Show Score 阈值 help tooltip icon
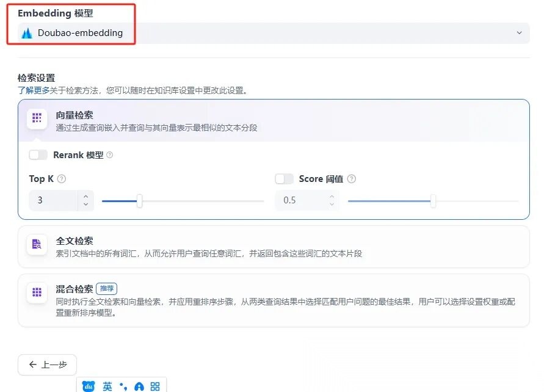Image resolution: width=544 pixels, height=392 pixels. (x=352, y=179)
